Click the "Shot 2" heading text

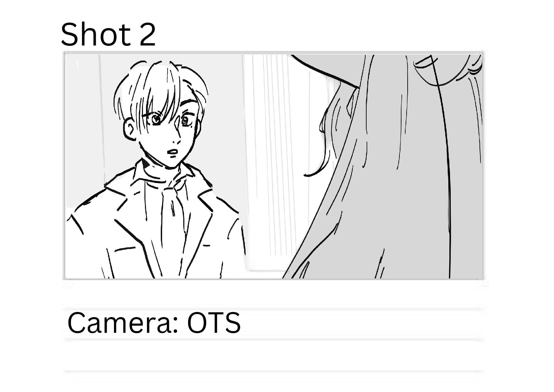click(108, 34)
